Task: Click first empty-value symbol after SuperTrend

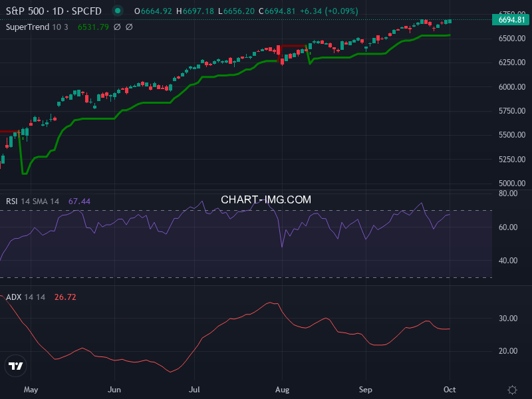Action: point(117,27)
